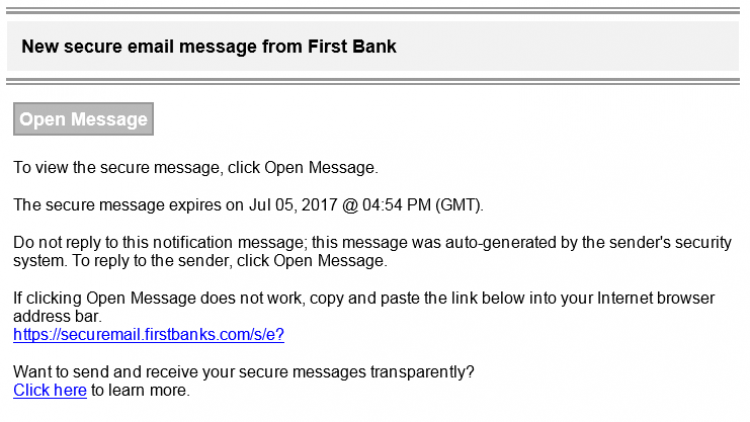This screenshot has height=422, width=750.
Task: Click the 'First Bank' words in the heading
Action: point(352,46)
